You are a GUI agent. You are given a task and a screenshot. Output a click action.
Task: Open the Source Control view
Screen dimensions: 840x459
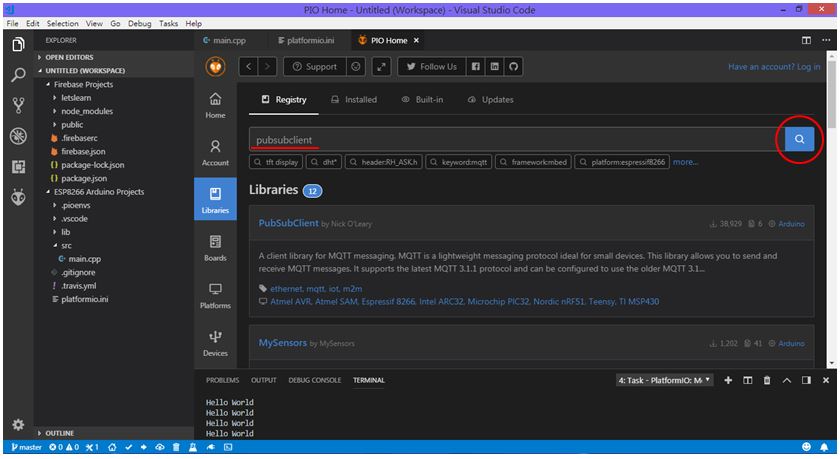point(18,105)
